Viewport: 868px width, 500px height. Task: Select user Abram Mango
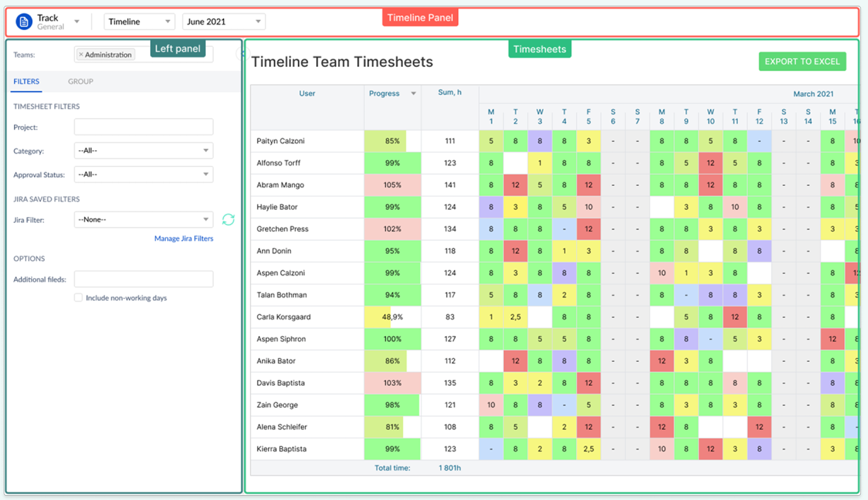coord(280,185)
